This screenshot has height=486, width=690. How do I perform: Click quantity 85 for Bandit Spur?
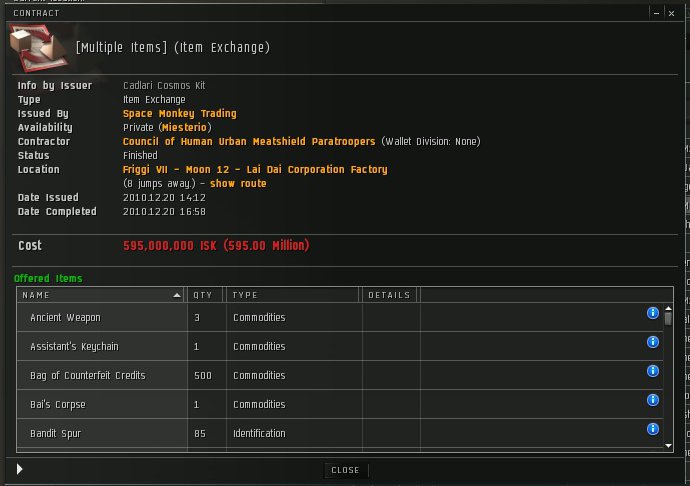(200, 434)
